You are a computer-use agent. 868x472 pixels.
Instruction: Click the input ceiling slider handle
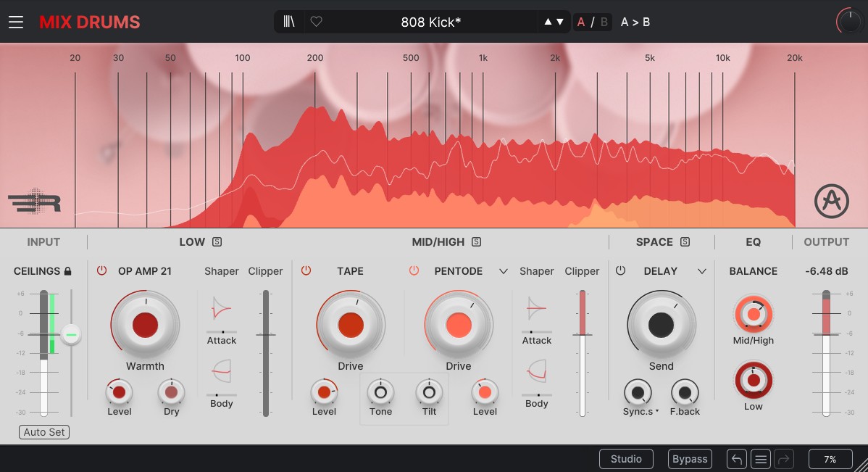pos(71,335)
